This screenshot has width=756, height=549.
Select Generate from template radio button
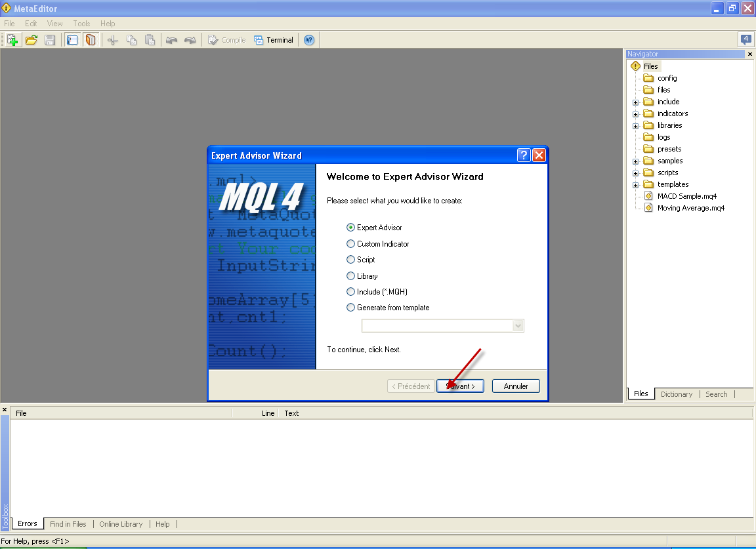click(350, 308)
